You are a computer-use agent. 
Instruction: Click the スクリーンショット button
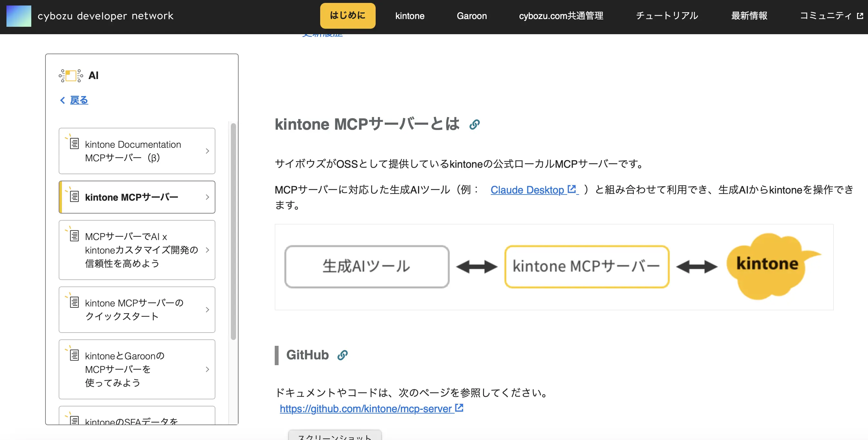click(x=335, y=435)
